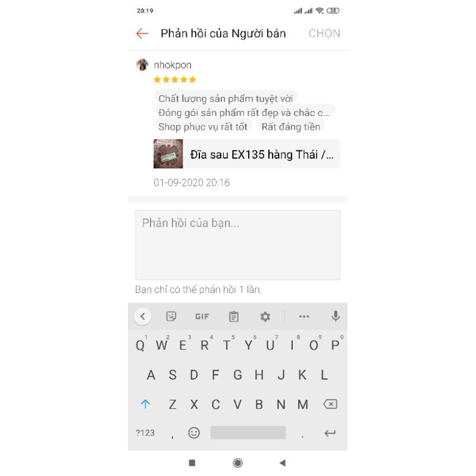Open the Đĩa sau EX135 product thumbnail
Screen dimensions: 476x476
[x=168, y=154]
